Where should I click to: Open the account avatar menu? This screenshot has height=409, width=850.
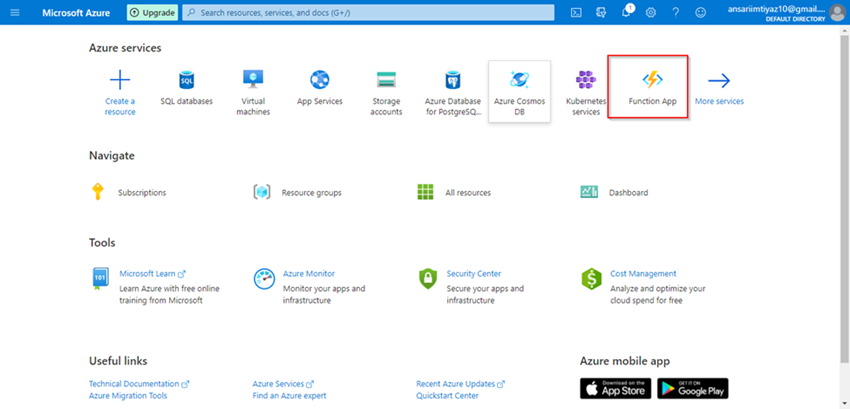click(837, 12)
